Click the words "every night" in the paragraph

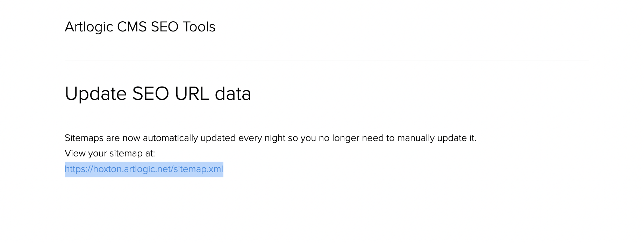[x=262, y=138]
